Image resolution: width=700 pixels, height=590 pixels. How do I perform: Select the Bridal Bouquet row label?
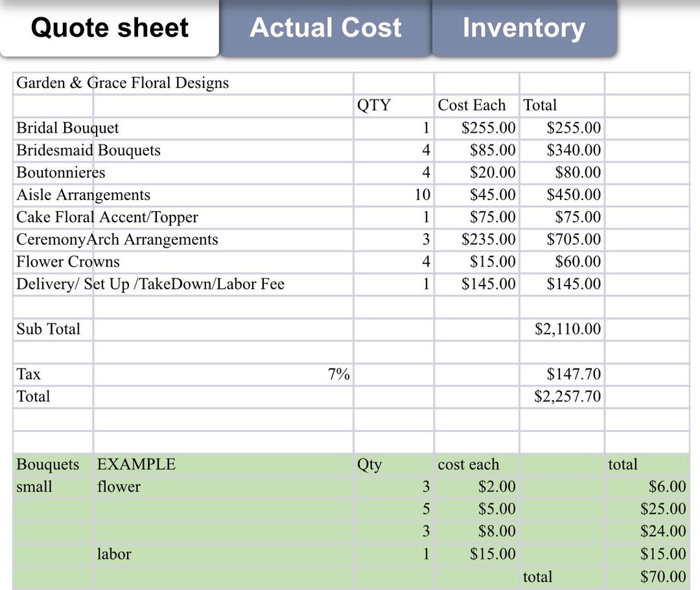[x=67, y=128]
